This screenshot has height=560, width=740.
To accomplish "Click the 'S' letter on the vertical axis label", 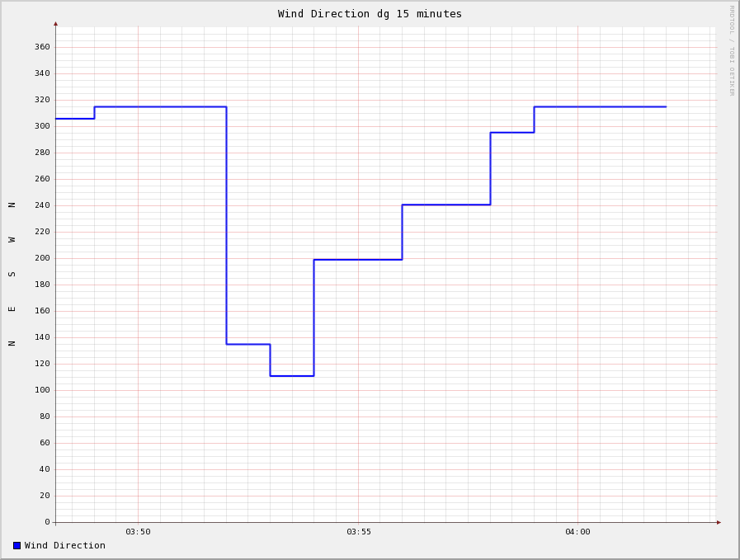I will (x=12, y=274).
